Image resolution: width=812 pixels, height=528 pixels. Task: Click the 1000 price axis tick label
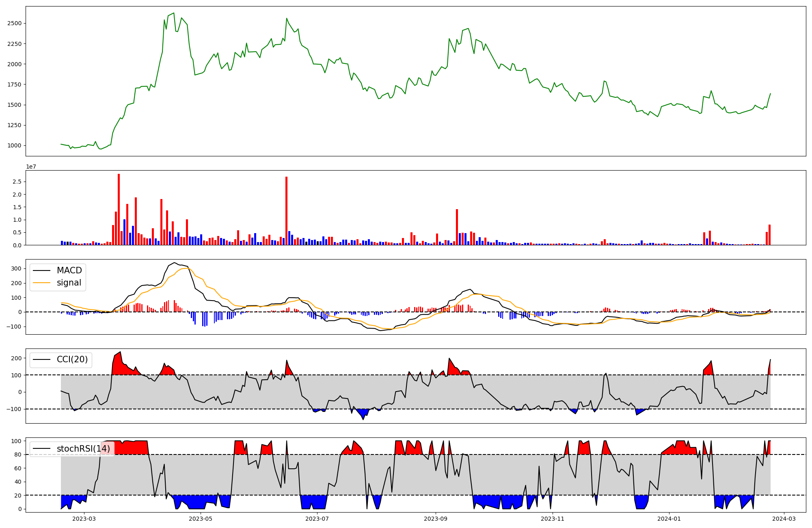pyautogui.click(x=14, y=146)
